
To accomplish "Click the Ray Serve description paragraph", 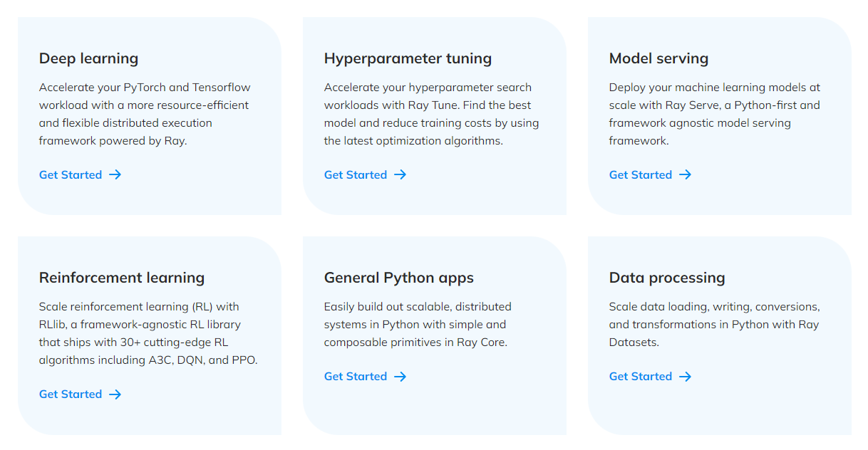I will click(715, 114).
